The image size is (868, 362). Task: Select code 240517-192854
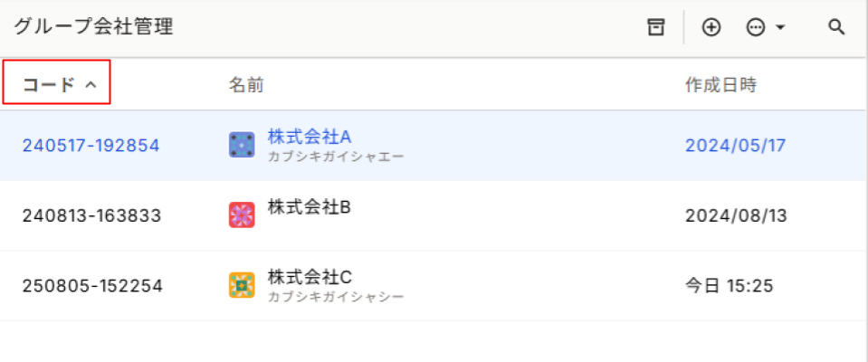[x=91, y=146]
